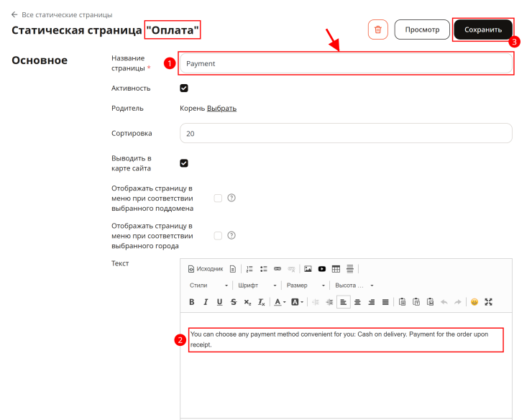
Task: Click the insert image icon
Action: coord(308,269)
